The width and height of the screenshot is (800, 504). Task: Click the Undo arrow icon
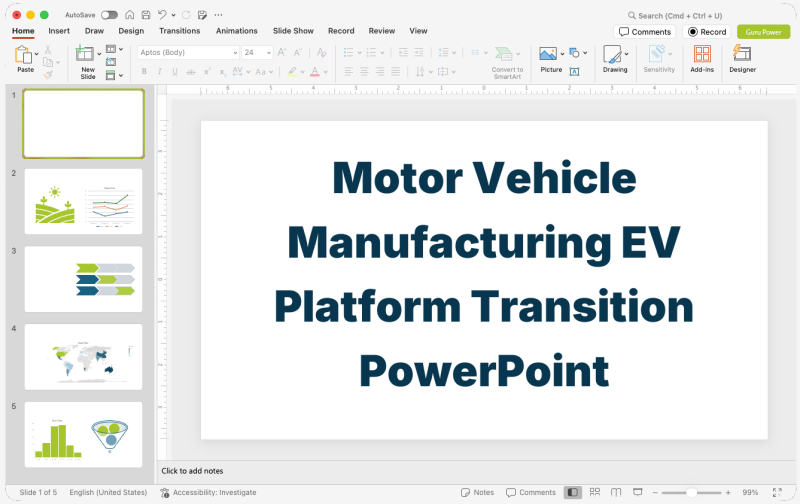tap(162, 15)
